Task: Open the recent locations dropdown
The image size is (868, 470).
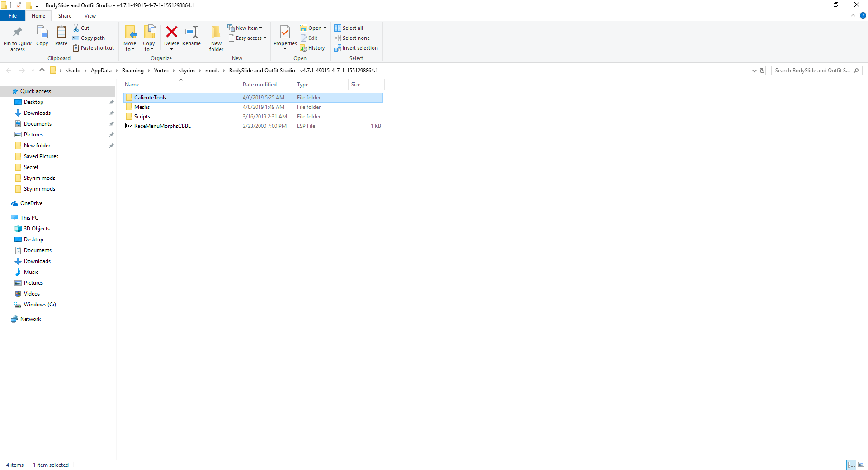Action: (x=33, y=70)
